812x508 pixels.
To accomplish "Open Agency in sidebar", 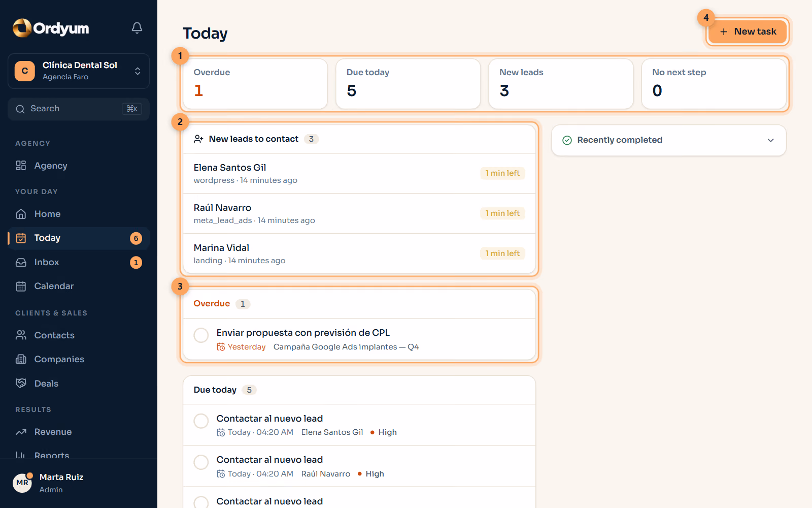I will 79,166.
